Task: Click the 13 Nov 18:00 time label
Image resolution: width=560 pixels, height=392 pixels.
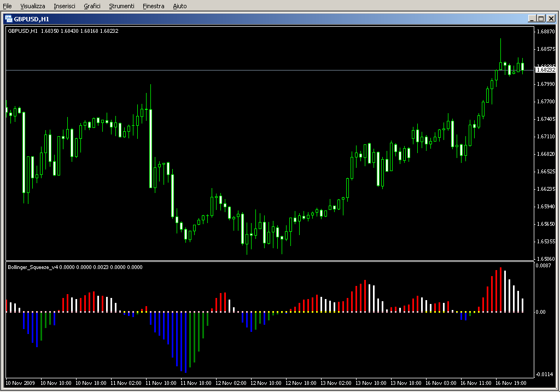Action: click(406, 383)
